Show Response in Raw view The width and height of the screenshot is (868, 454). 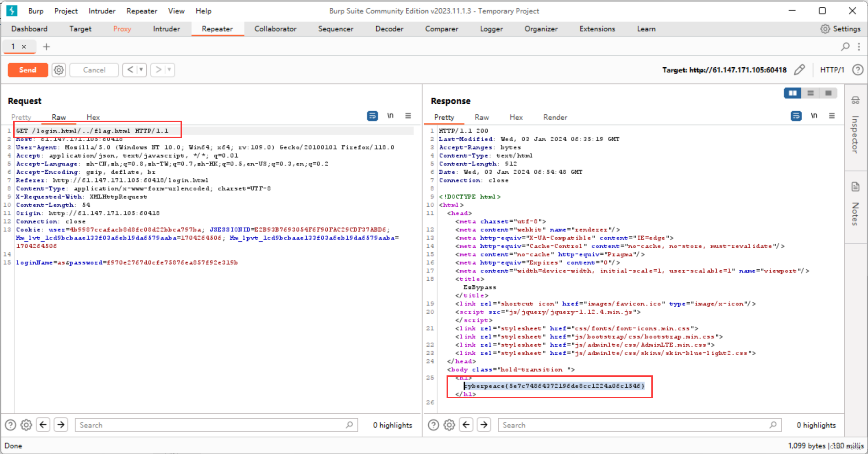pos(482,118)
